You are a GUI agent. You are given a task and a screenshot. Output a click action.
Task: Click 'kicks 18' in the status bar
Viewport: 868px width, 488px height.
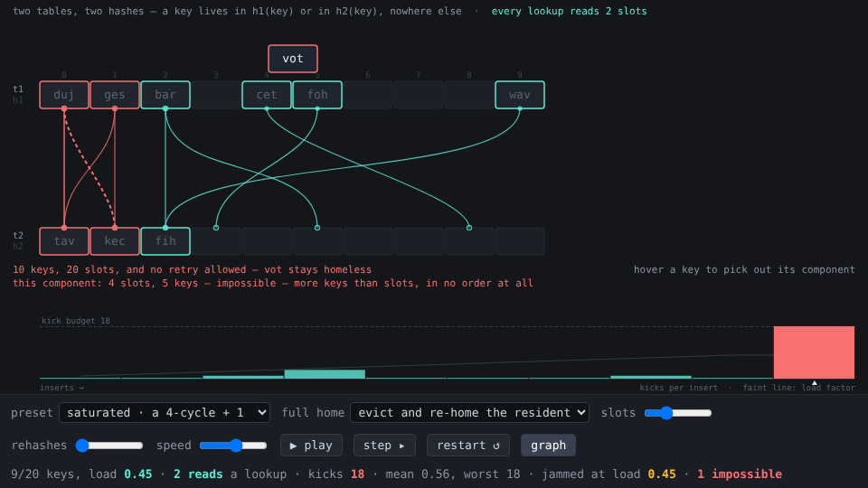pos(336,474)
